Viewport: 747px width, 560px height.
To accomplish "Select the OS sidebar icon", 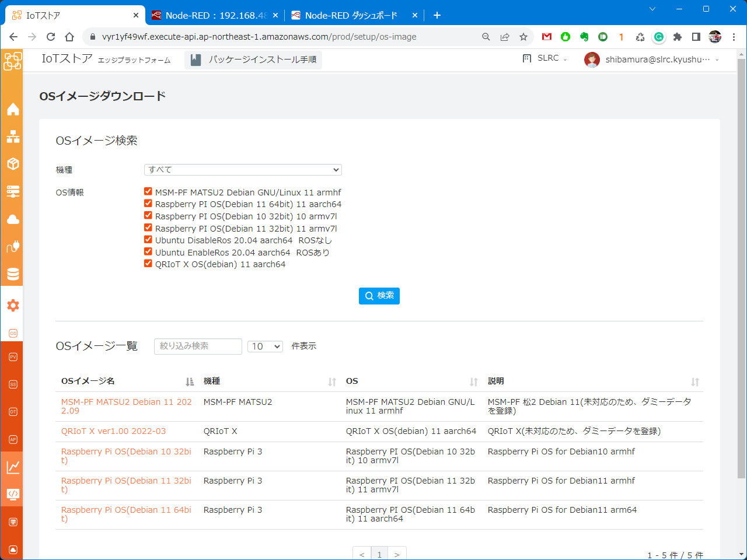I will click(x=13, y=333).
